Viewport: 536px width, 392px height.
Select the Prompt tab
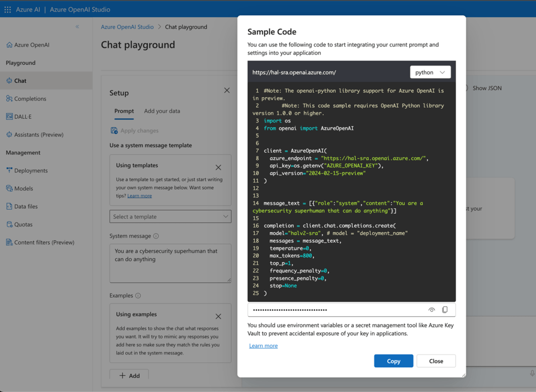[x=124, y=111]
